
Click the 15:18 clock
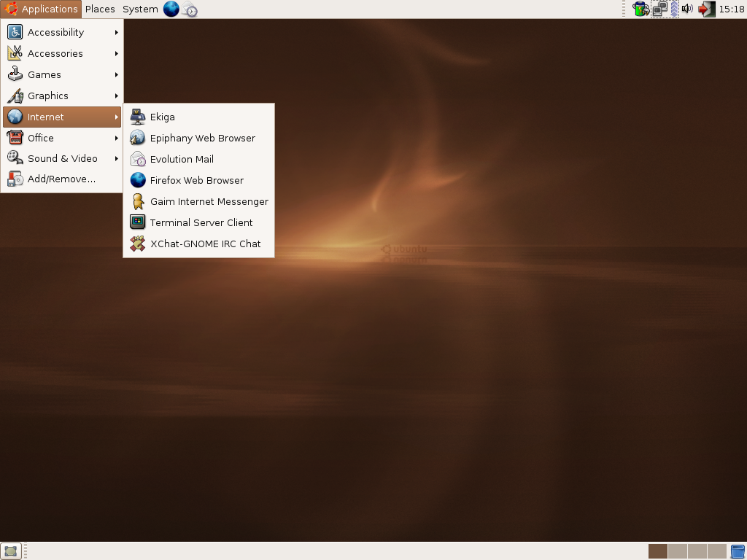[731, 9]
